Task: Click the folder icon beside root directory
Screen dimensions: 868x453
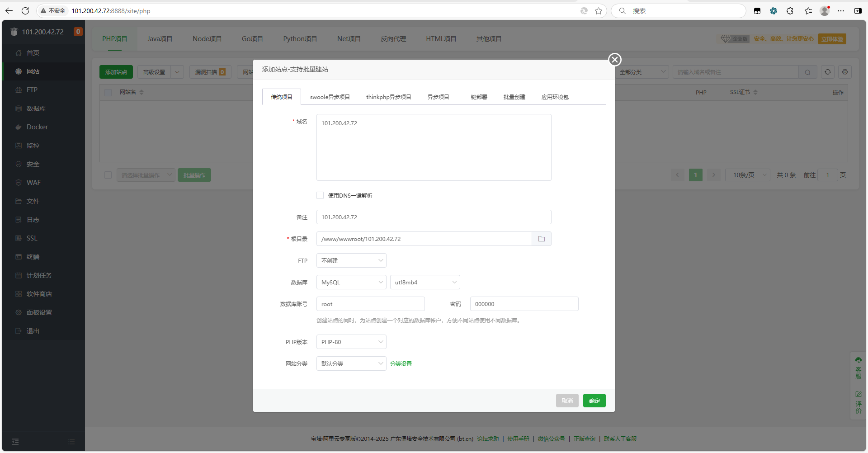Action: [x=541, y=239]
